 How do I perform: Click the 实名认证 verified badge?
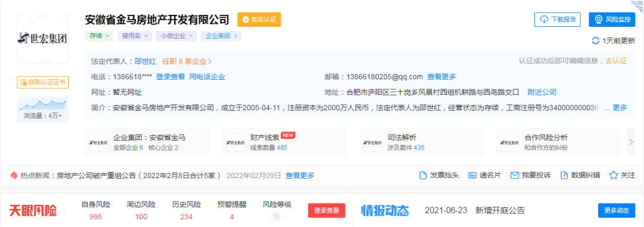(259, 19)
